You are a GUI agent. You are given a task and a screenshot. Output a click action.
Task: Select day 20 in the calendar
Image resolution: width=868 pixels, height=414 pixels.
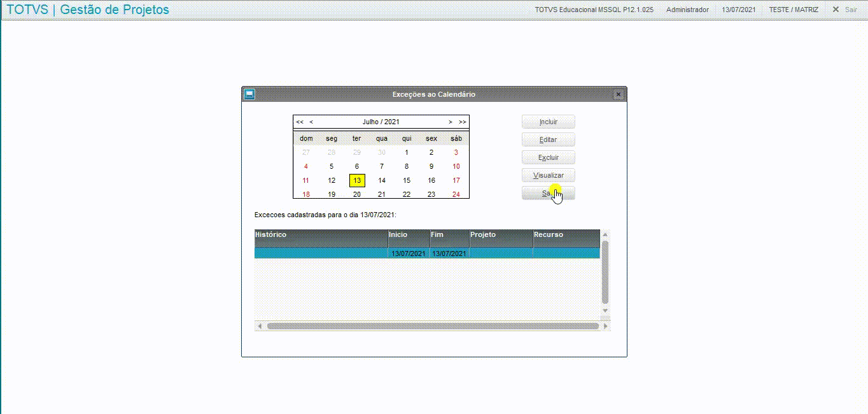click(357, 194)
